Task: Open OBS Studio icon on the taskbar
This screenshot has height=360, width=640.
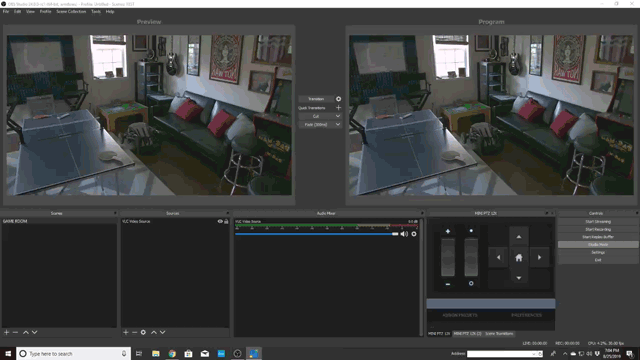Action: (x=238, y=353)
